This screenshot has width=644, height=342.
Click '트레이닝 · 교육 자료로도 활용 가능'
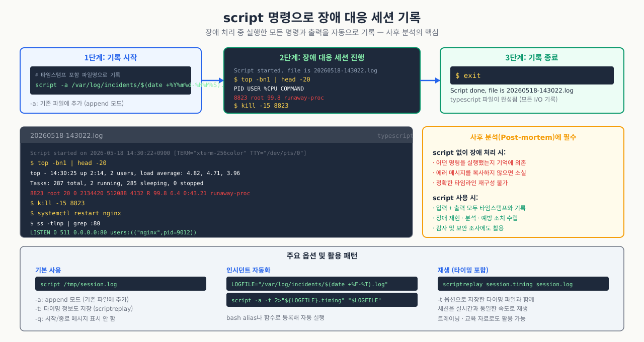[x=481, y=318]
